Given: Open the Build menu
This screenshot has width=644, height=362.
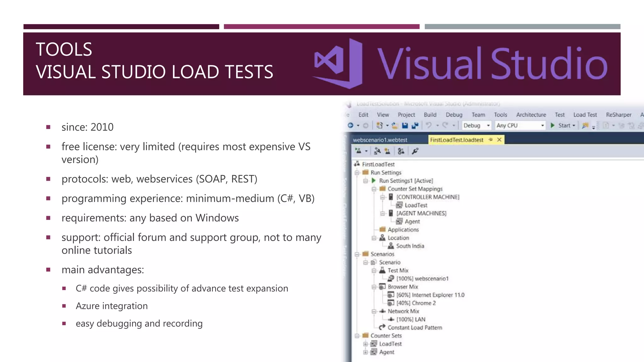Looking at the screenshot, I should (430, 115).
